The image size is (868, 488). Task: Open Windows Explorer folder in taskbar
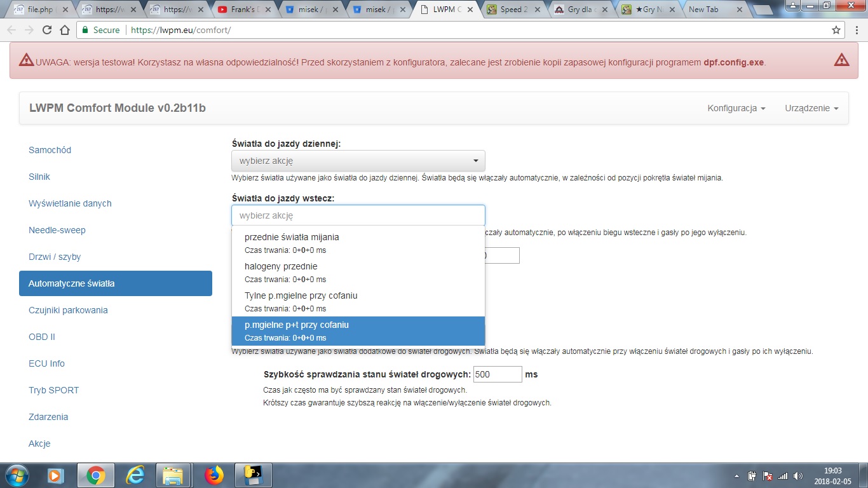(173, 475)
